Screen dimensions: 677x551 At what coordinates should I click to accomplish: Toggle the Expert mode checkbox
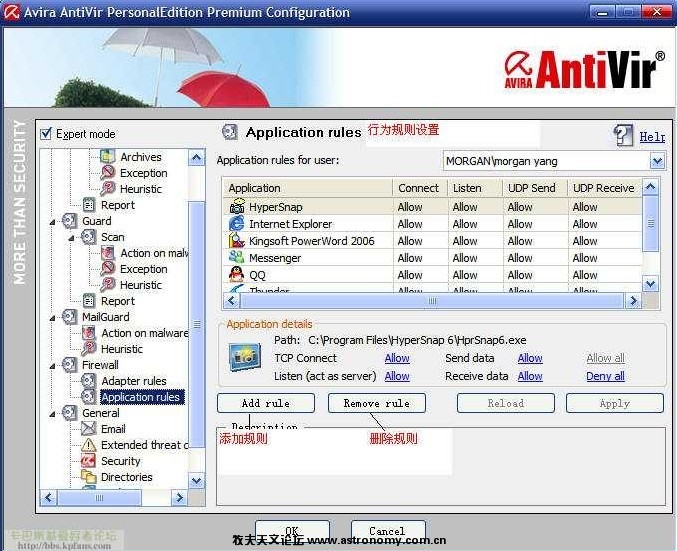point(46,134)
